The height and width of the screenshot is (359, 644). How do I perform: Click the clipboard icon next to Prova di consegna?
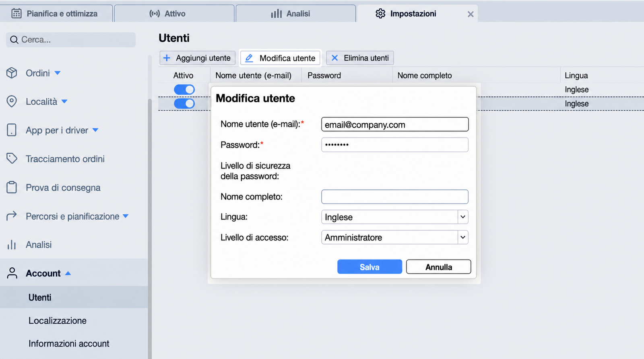point(12,187)
